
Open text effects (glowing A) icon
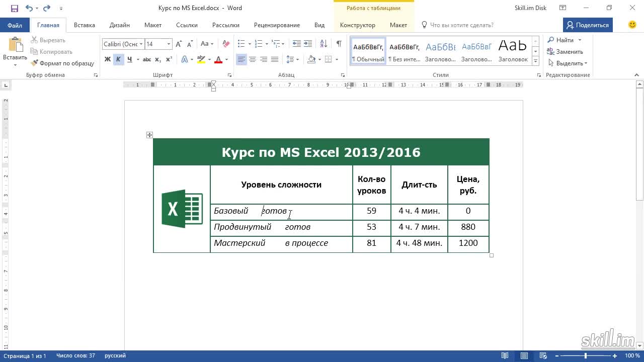point(184,59)
